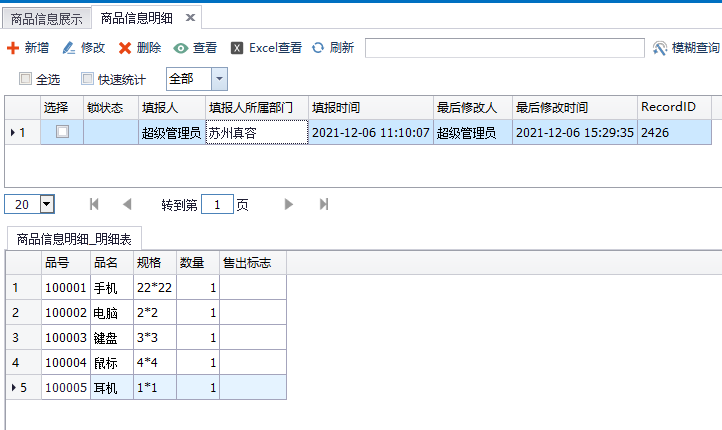Screen dimensions: 722x430
Task: Open the page size 20 dropdown
Action: 46,204
